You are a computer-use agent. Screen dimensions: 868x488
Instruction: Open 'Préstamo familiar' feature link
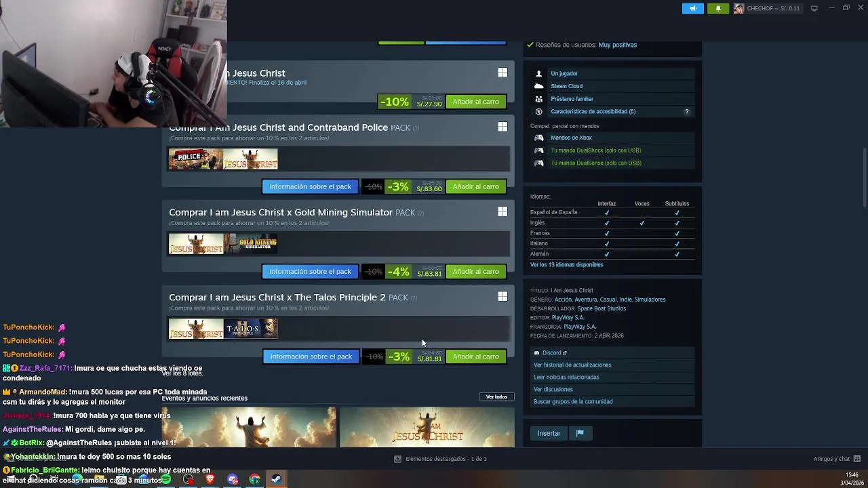coord(572,99)
